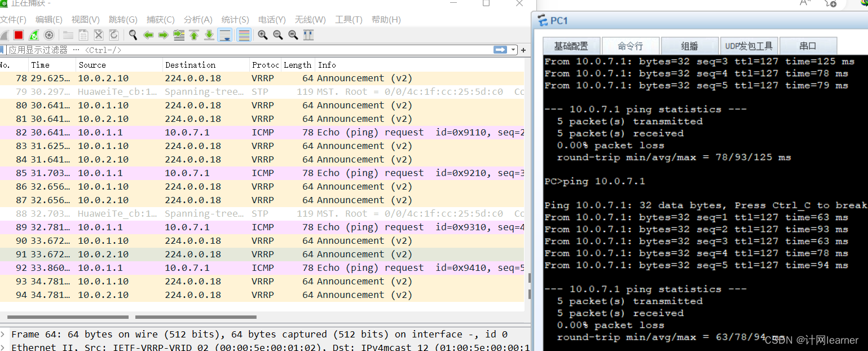This screenshot has height=351, width=868.
Task: Toggle packet list colorization
Action: coord(244,35)
